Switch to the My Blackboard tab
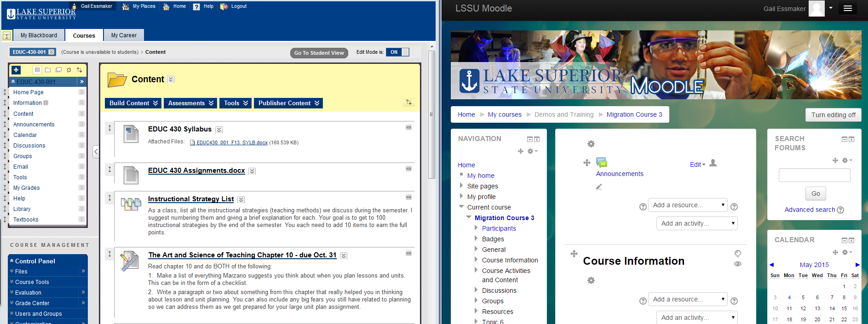Image resolution: width=868 pixels, height=324 pixels. pyautogui.click(x=39, y=35)
